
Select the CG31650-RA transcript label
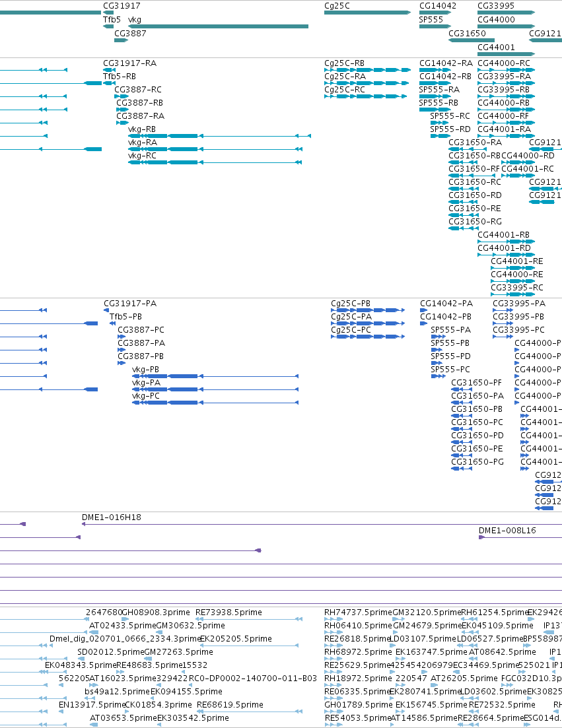475,142
